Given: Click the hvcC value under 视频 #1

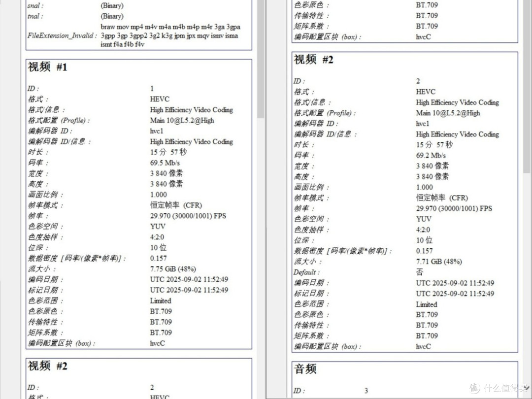Looking at the screenshot, I should click(x=158, y=343).
